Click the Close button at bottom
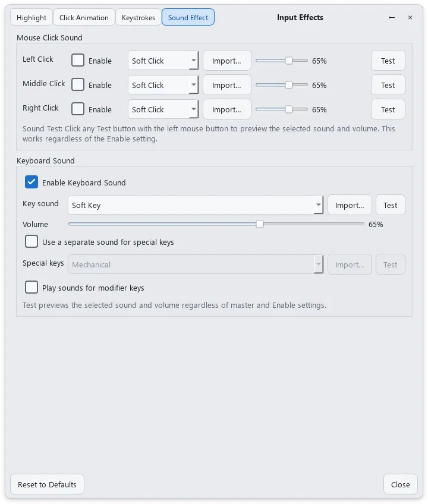Screen dimensions: 428x504 [400, 484]
